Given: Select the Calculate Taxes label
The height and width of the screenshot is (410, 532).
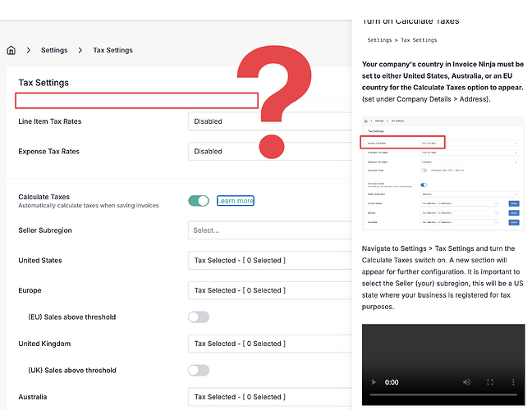Looking at the screenshot, I should pyautogui.click(x=44, y=197).
